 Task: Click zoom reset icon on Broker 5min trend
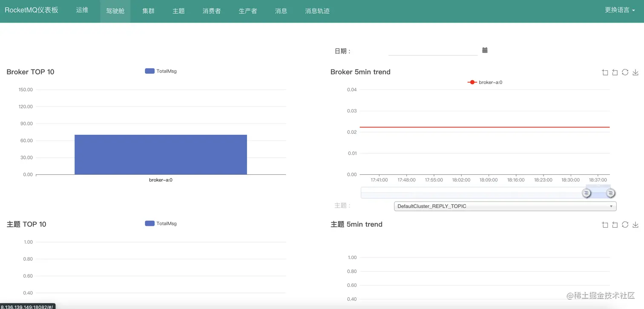click(615, 72)
